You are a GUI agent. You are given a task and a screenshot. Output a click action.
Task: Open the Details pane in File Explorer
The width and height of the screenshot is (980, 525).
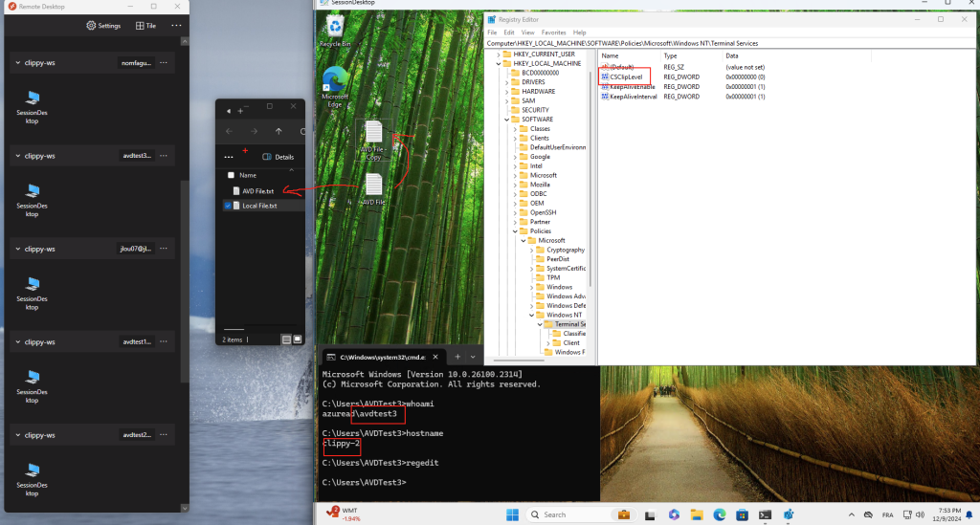[x=278, y=157]
